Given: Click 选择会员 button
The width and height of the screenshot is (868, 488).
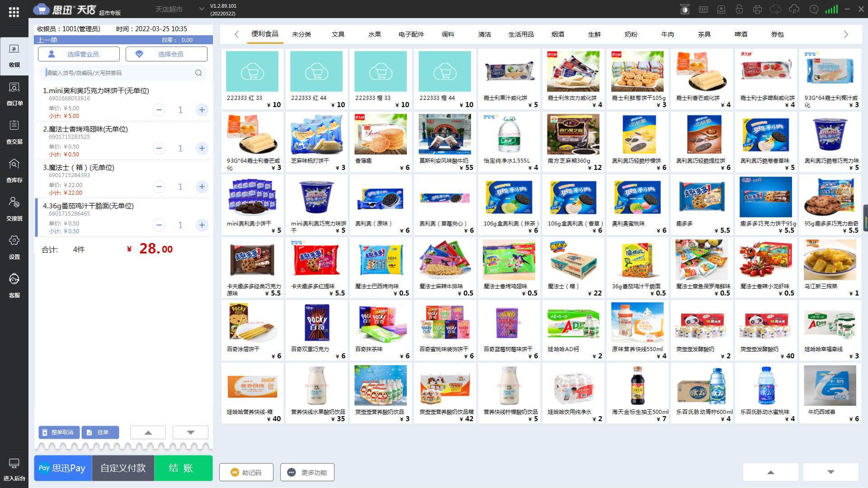Looking at the screenshot, I should pyautogui.click(x=166, y=54).
